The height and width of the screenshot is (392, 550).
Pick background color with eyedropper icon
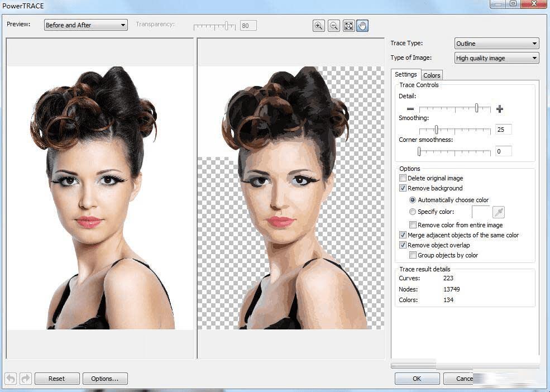click(499, 212)
